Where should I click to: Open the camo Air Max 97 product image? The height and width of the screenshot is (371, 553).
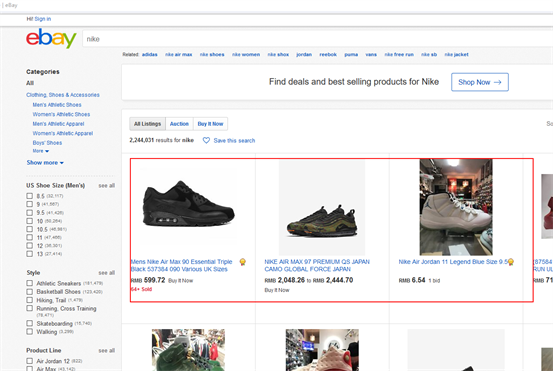tap(322, 208)
